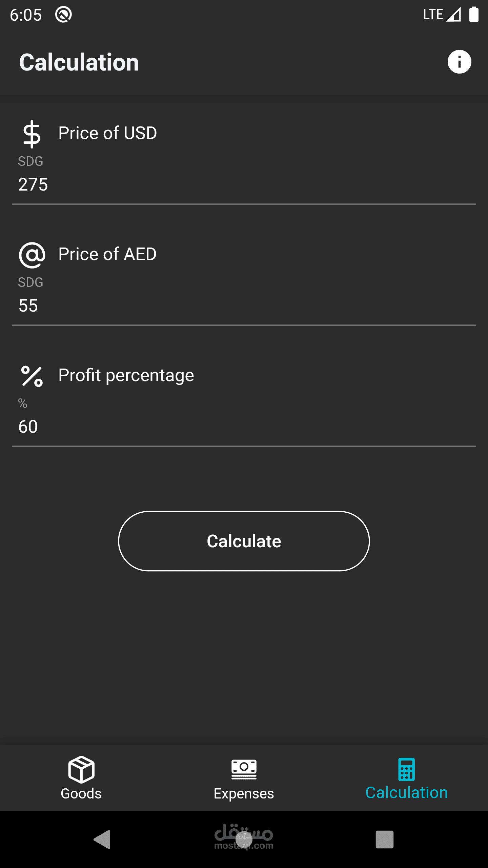Focus the USD price field showing 275
Screen dimensions: 488x868
pyautogui.click(x=244, y=185)
